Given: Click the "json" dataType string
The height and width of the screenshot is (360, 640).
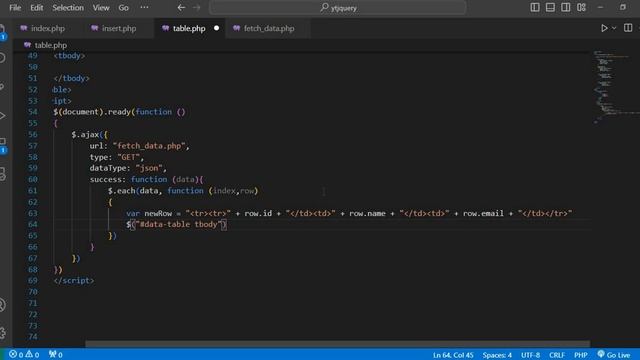Looking at the screenshot, I should [x=149, y=168].
